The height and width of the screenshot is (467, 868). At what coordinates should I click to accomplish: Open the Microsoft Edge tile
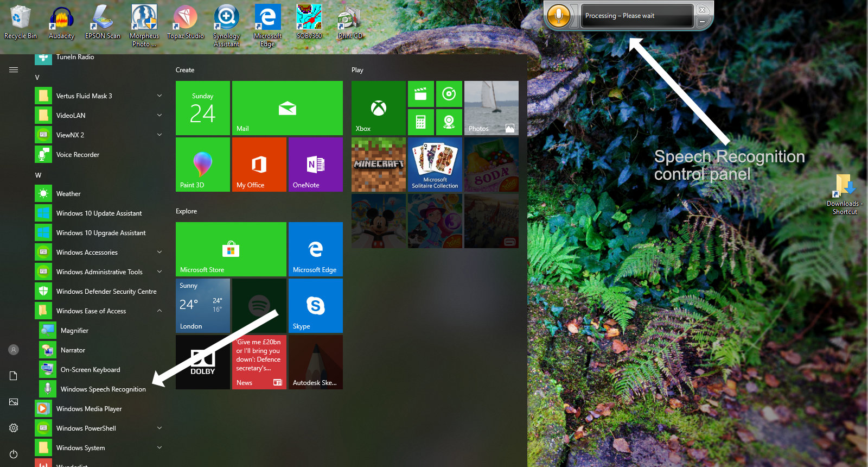click(x=316, y=249)
